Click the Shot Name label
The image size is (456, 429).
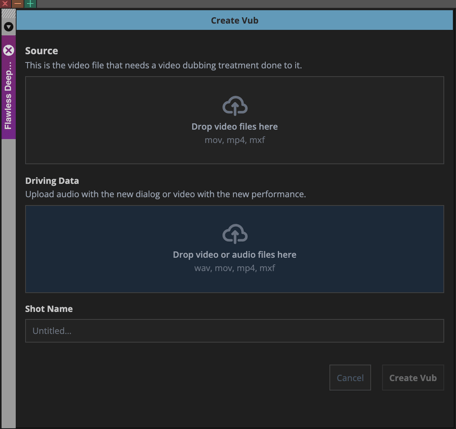pyautogui.click(x=49, y=309)
